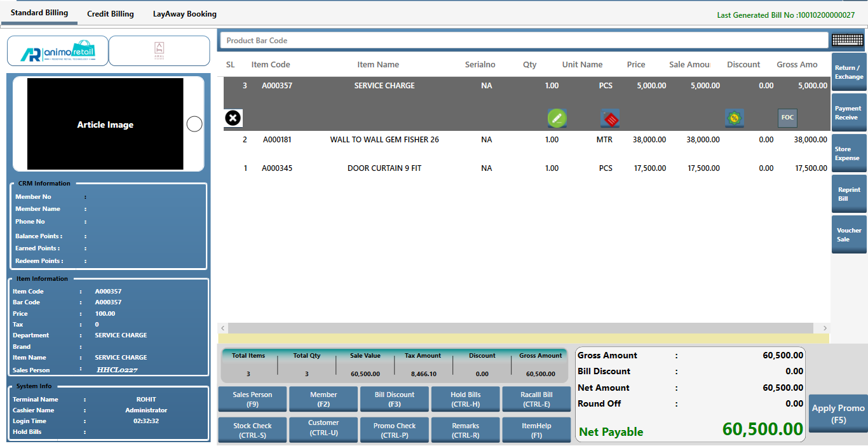
Task: Click the horizontal scrollbar right arrow
Action: coord(825,328)
